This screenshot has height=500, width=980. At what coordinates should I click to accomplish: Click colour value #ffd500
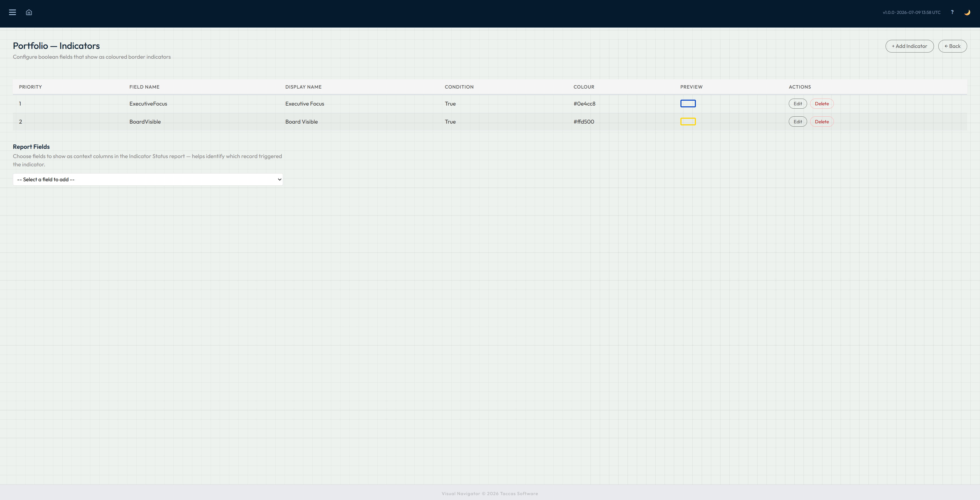pyautogui.click(x=584, y=122)
